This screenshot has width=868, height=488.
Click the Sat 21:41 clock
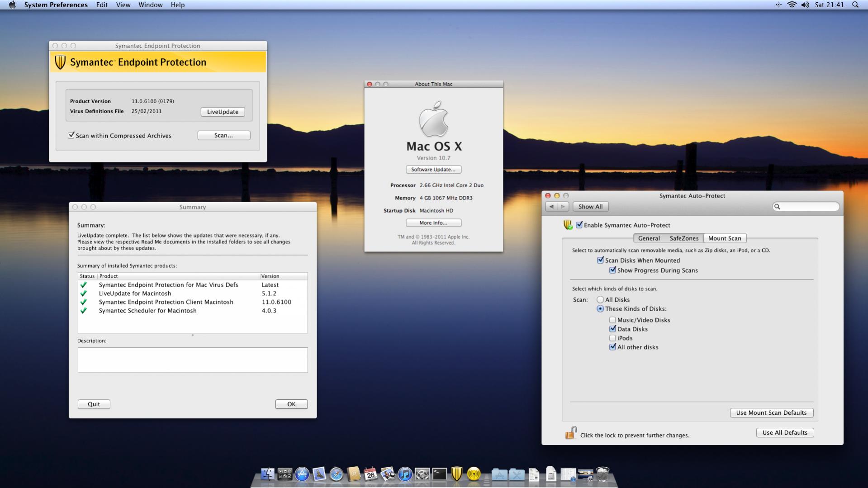click(830, 5)
